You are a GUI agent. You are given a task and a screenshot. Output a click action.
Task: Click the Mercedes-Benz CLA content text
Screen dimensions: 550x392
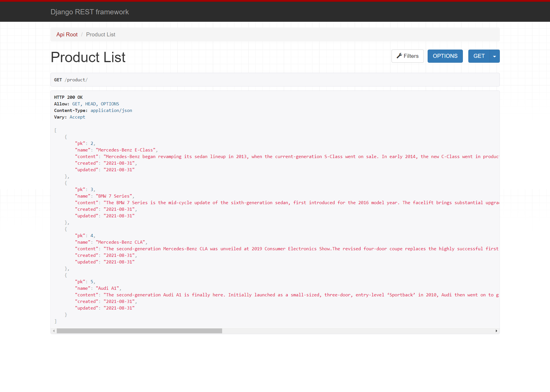(x=301, y=249)
